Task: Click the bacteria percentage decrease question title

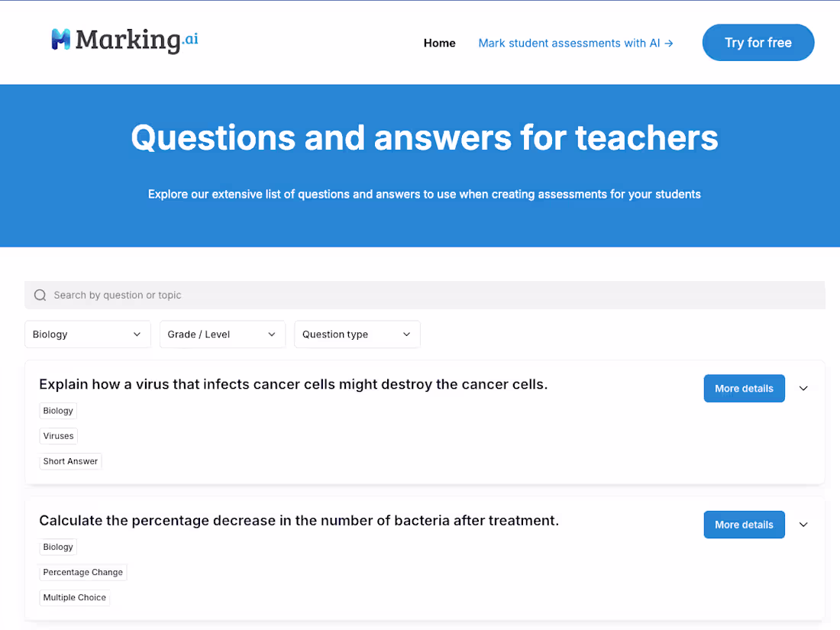Action: [298, 520]
